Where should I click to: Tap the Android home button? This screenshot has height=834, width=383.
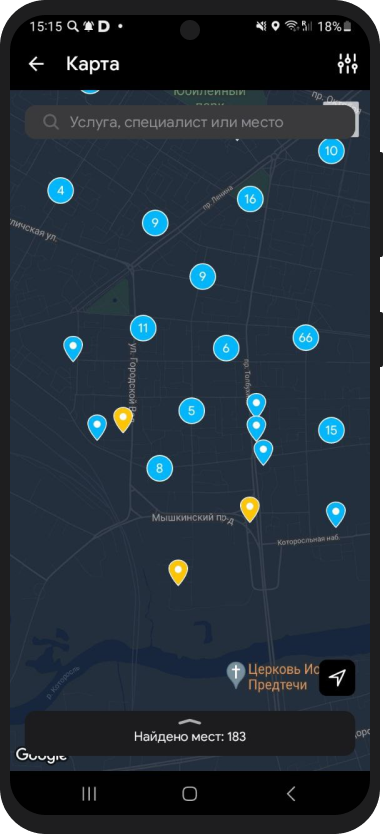[x=190, y=794]
